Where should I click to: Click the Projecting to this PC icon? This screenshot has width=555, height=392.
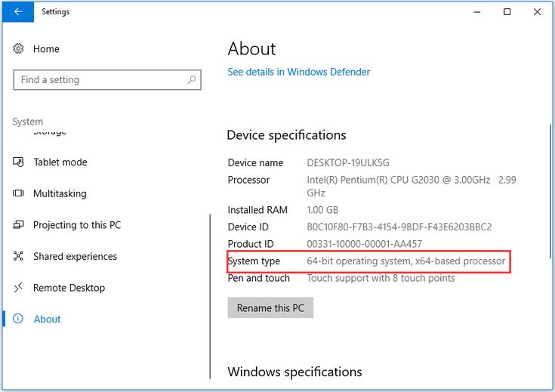(x=19, y=225)
